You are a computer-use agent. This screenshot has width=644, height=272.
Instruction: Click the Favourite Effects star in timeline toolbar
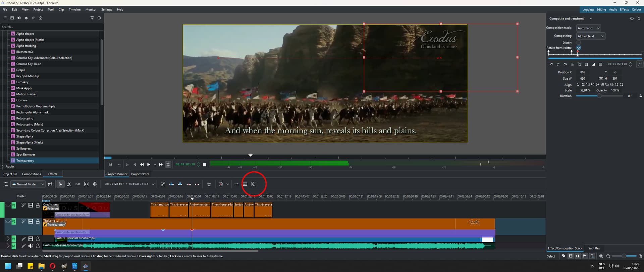click(x=209, y=184)
